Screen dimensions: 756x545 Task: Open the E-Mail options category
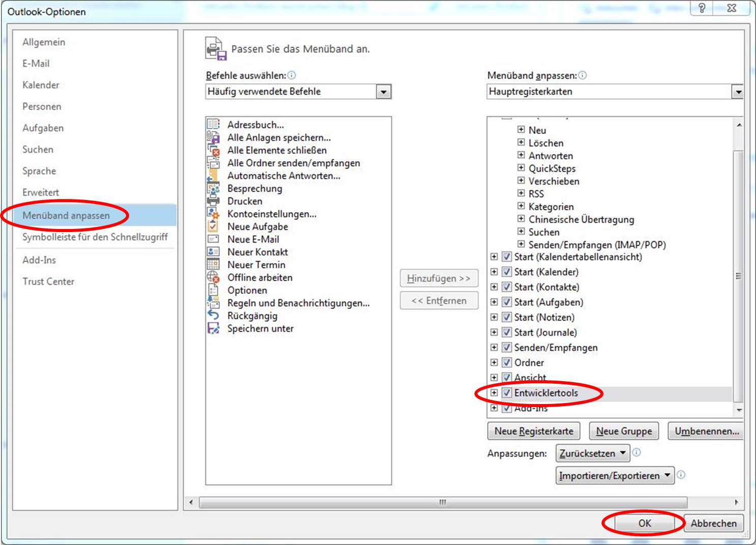[x=36, y=64]
